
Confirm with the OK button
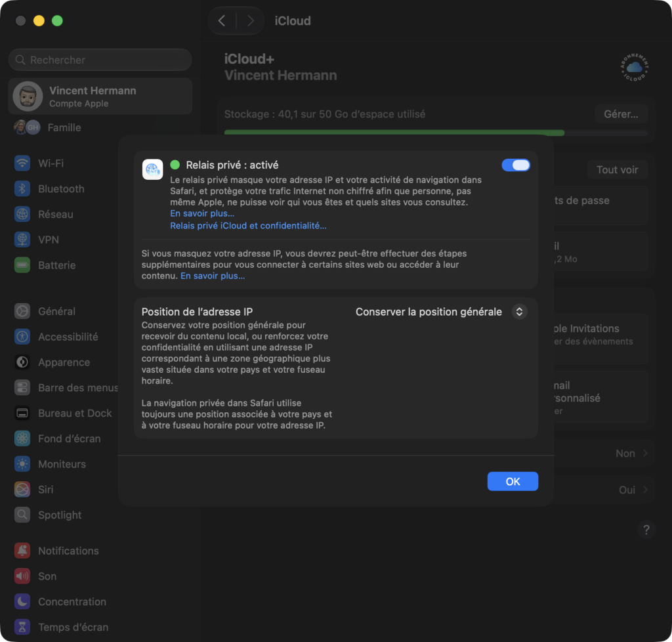tap(513, 481)
